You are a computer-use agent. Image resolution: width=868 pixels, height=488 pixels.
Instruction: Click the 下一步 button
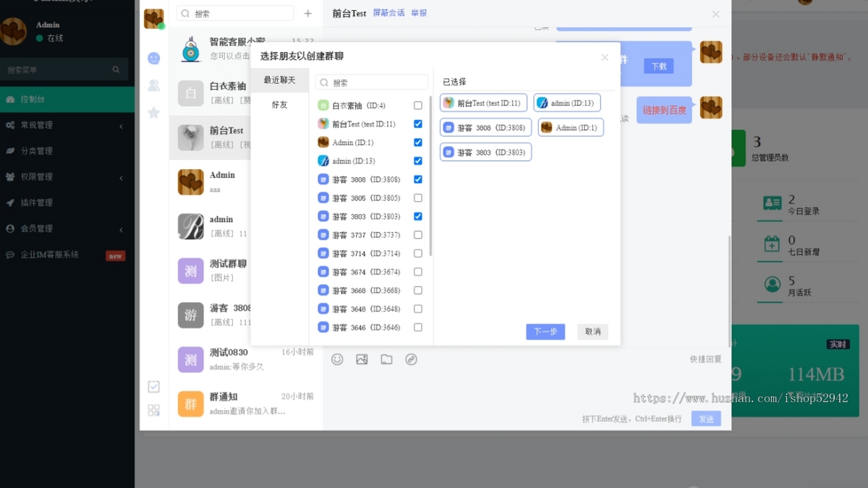(x=545, y=332)
